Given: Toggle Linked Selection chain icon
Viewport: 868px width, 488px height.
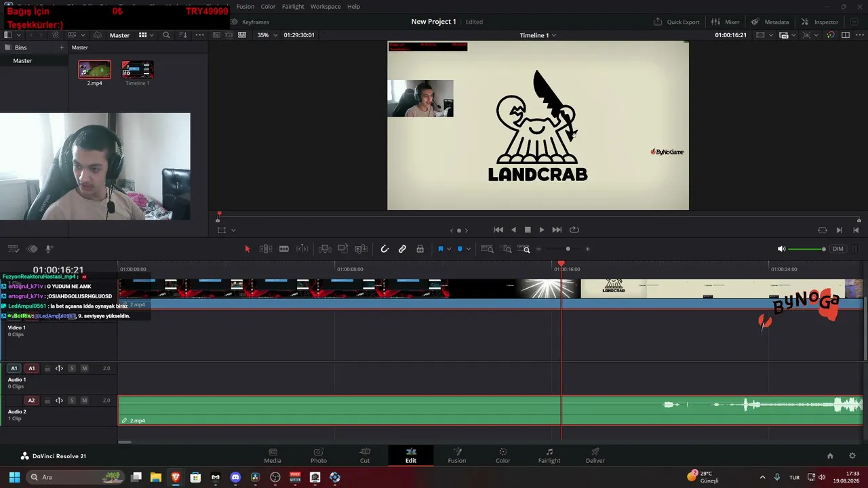Looking at the screenshot, I should pyautogui.click(x=402, y=249).
